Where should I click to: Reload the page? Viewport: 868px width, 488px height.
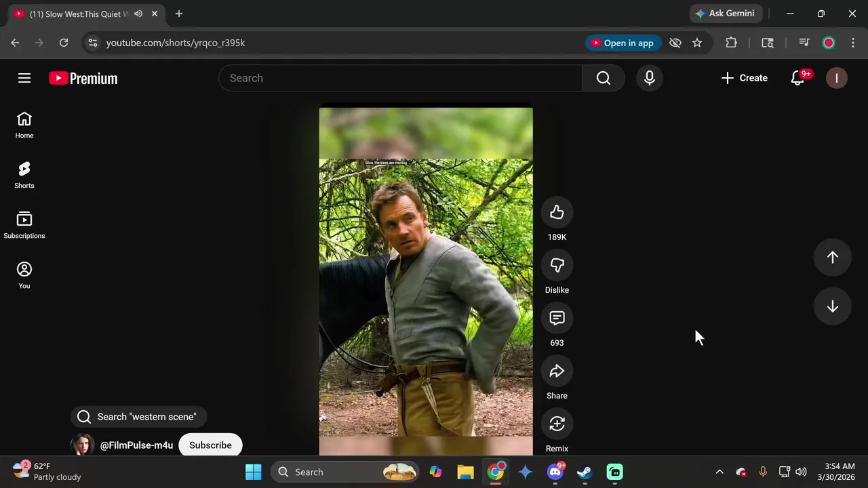64,43
